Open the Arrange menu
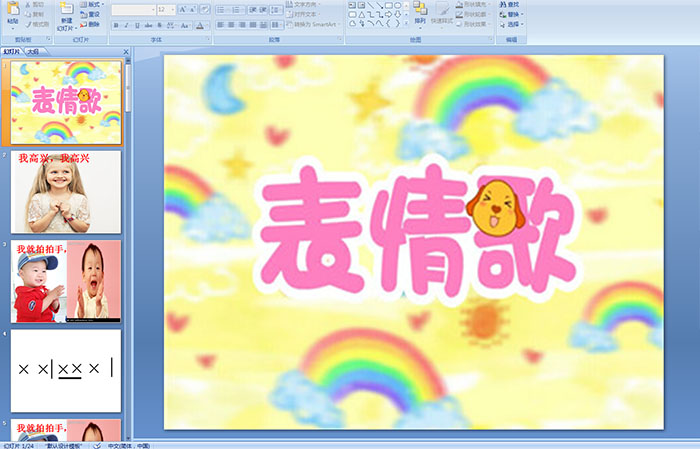The height and width of the screenshot is (449, 700). (420, 13)
